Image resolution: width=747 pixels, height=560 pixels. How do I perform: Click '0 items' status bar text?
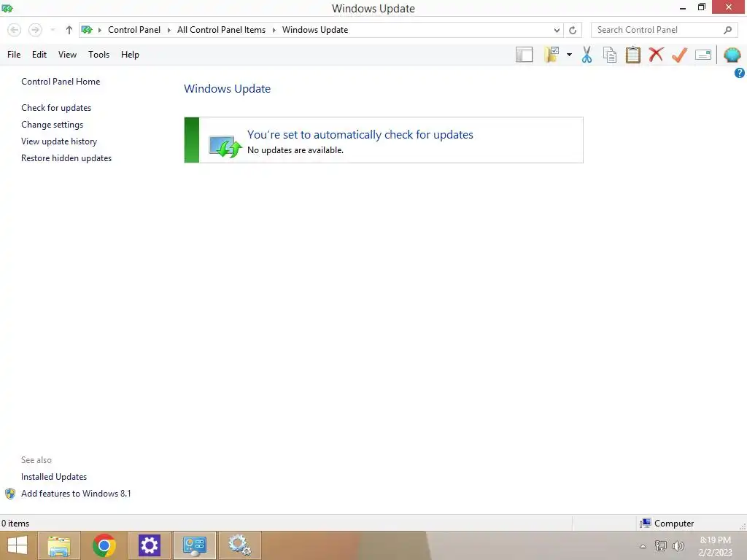coord(15,524)
